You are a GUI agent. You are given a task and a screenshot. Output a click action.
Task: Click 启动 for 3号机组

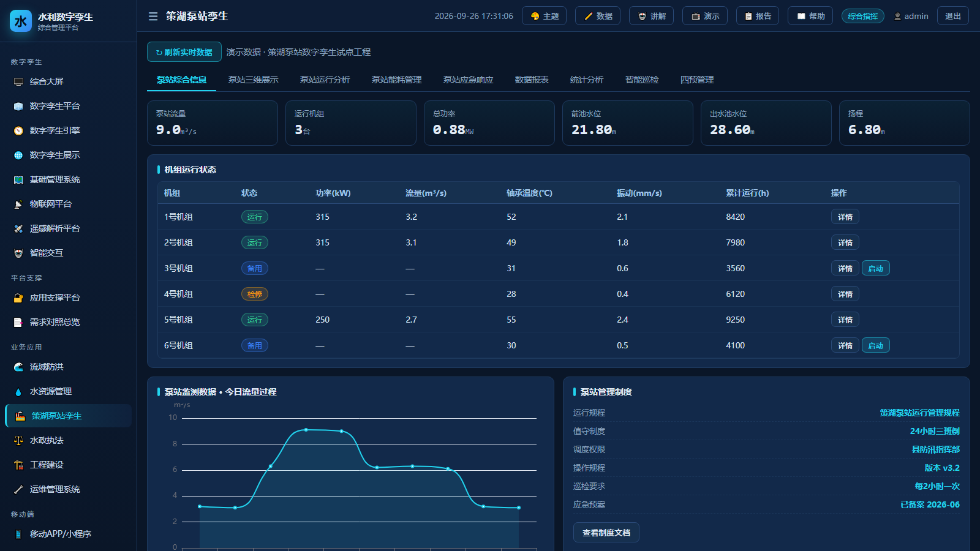pos(876,268)
